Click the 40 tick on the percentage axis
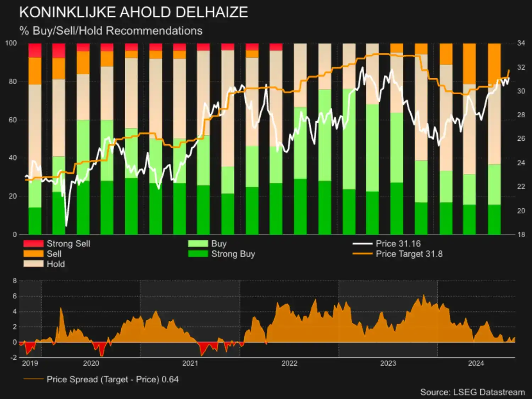 (13, 158)
